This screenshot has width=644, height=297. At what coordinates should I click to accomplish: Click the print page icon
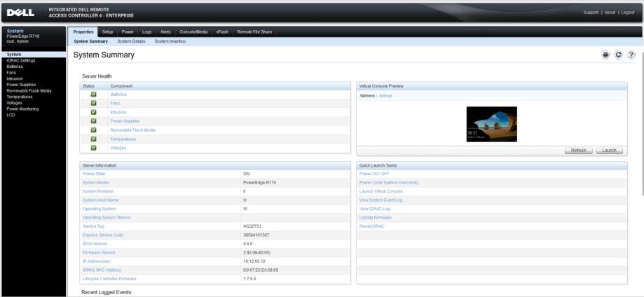607,55
